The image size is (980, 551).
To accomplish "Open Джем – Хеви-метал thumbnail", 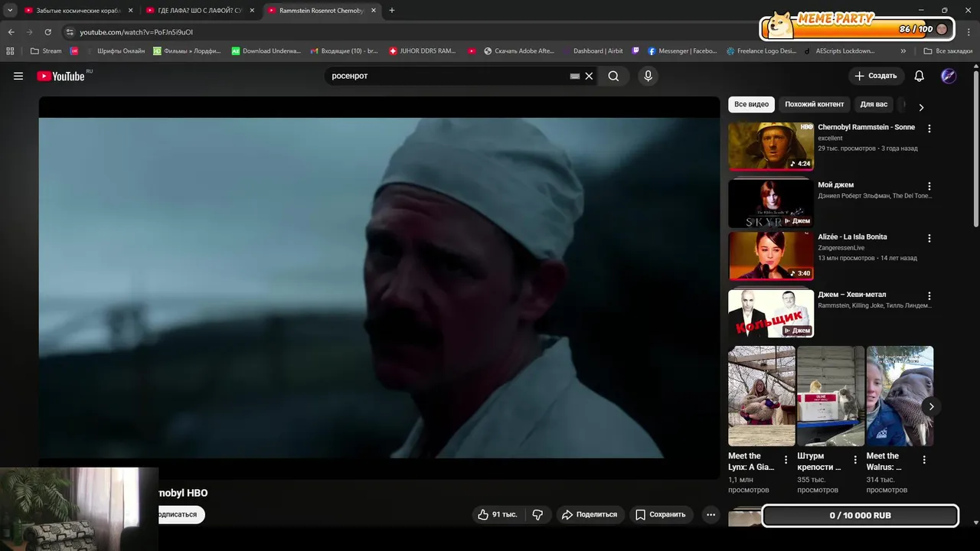I will pyautogui.click(x=771, y=313).
